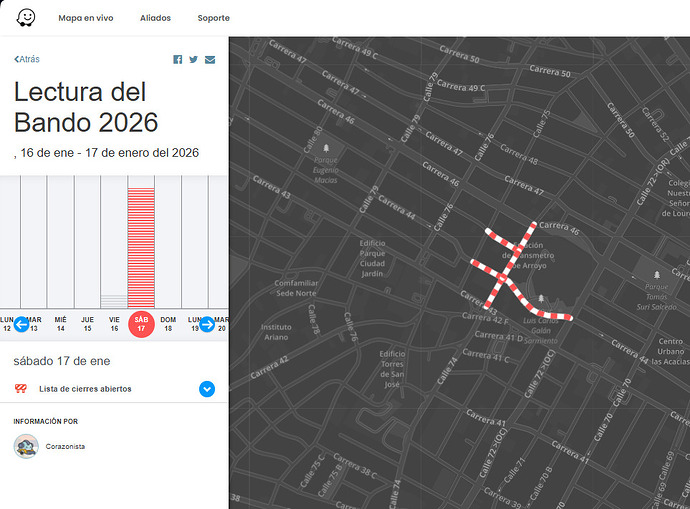Open the Corazonista contributor link

coord(65,447)
